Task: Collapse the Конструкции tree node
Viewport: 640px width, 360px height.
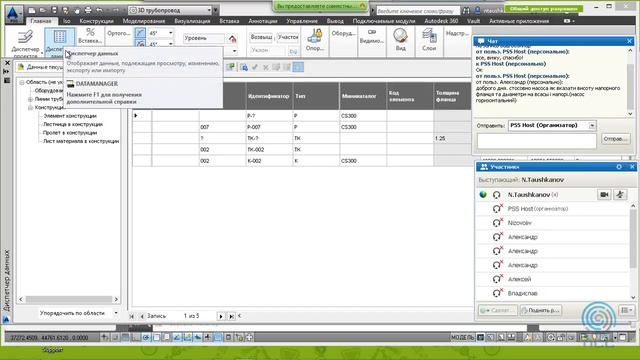Action: 30,108
